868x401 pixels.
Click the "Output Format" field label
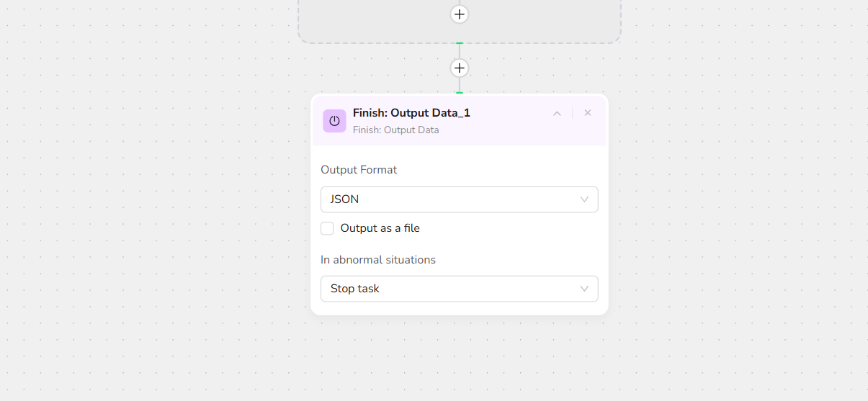(x=359, y=170)
